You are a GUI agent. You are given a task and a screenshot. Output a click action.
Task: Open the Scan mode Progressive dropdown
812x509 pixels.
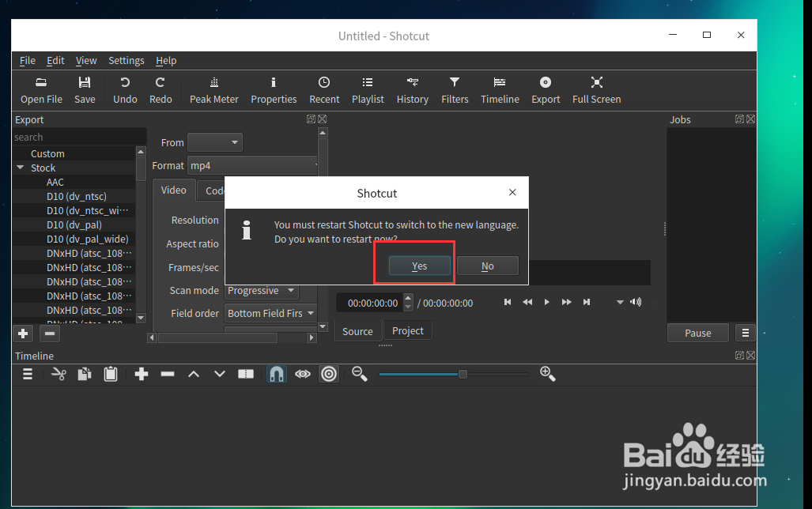(260, 291)
